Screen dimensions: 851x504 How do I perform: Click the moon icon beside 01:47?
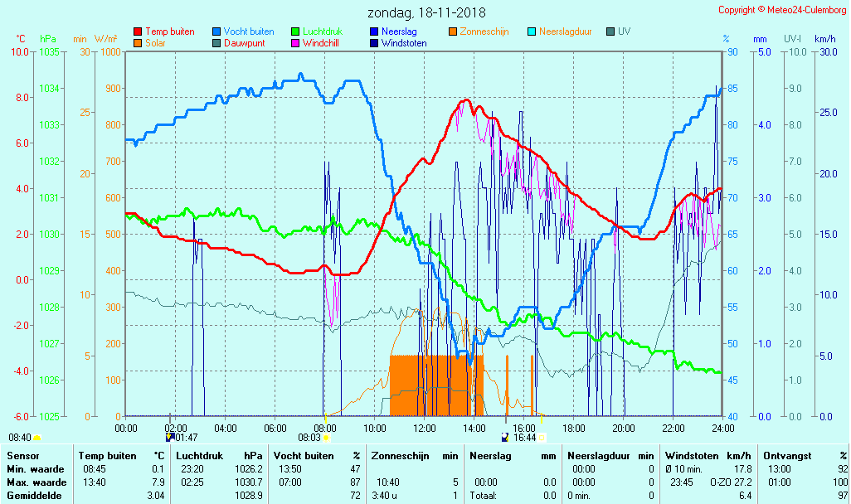pos(170,437)
